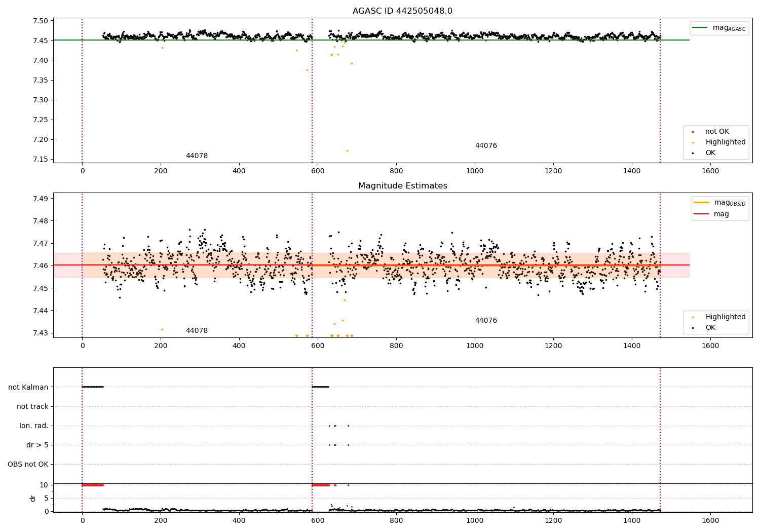Click the 'Highlighted' entry in middle plot legend

click(725, 317)
